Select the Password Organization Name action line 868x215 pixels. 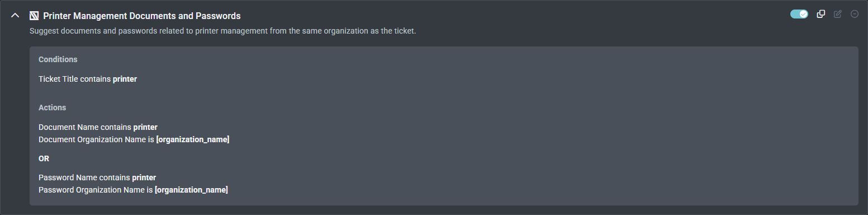coord(133,190)
